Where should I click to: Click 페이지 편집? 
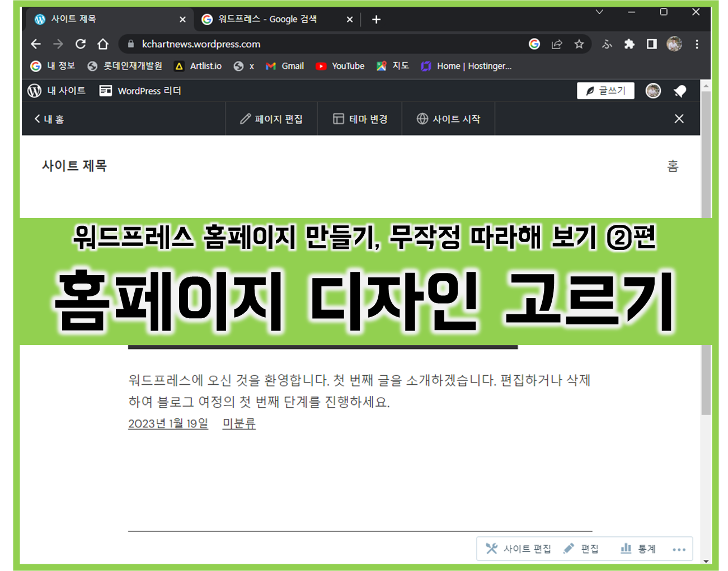pyautogui.click(x=271, y=119)
